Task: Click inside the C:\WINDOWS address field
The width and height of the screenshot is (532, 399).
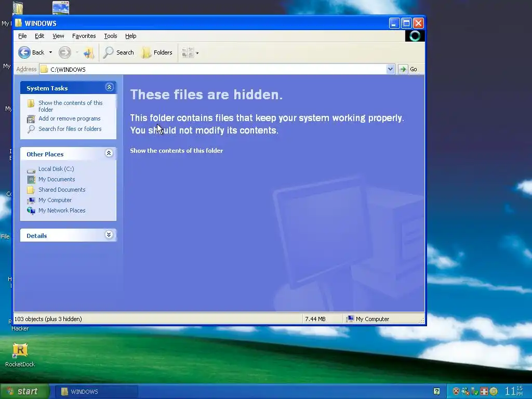Action: [x=217, y=69]
